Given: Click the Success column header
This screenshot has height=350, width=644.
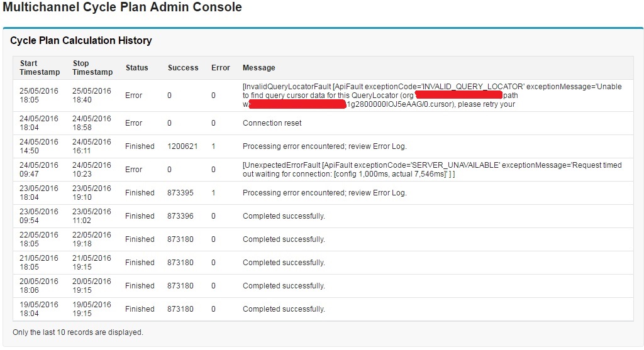Looking at the screenshot, I should [x=183, y=68].
